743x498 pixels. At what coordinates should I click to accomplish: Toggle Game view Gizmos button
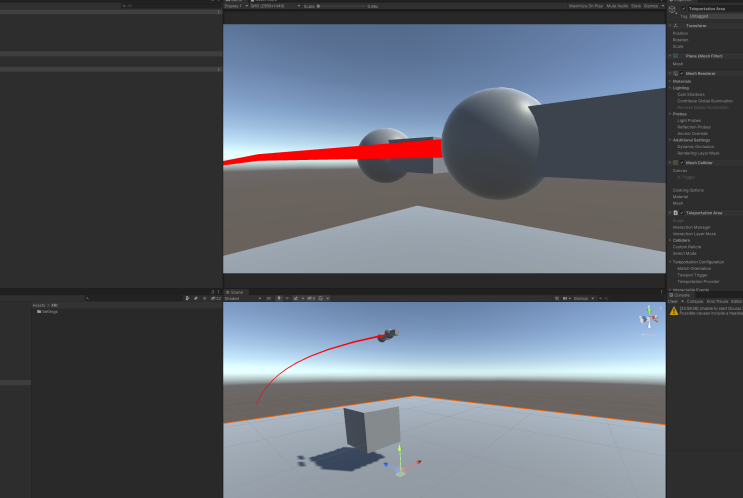click(651, 6)
